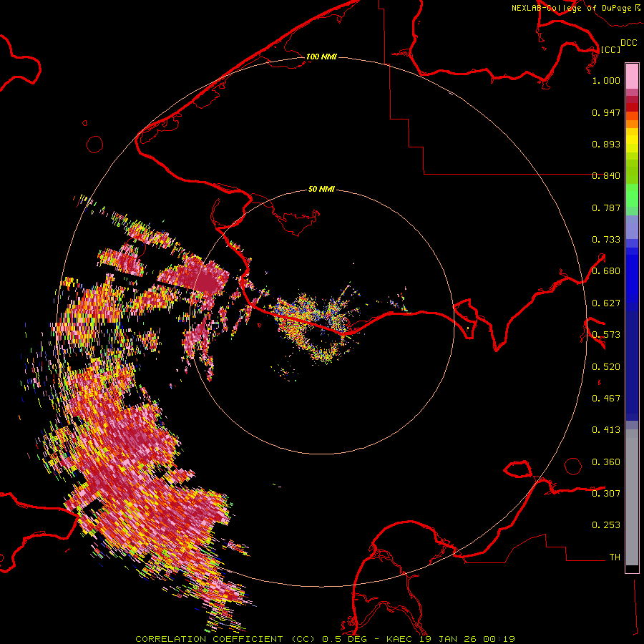Click the 0.840 color scale label
This screenshot has height=644, width=644.
[606, 176]
